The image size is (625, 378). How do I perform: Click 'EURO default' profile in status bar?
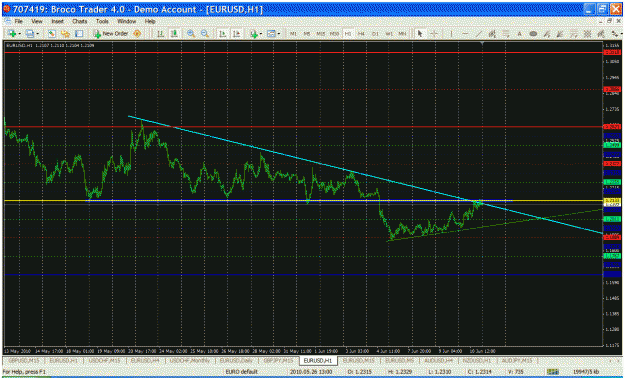pos(242,372)
